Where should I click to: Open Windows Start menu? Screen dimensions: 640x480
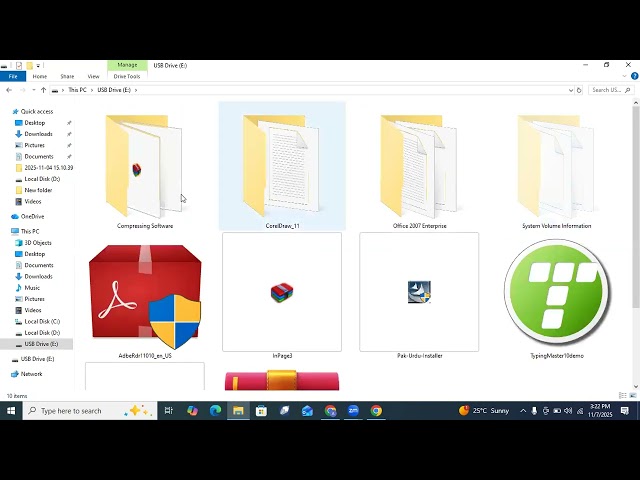point(11,411)
